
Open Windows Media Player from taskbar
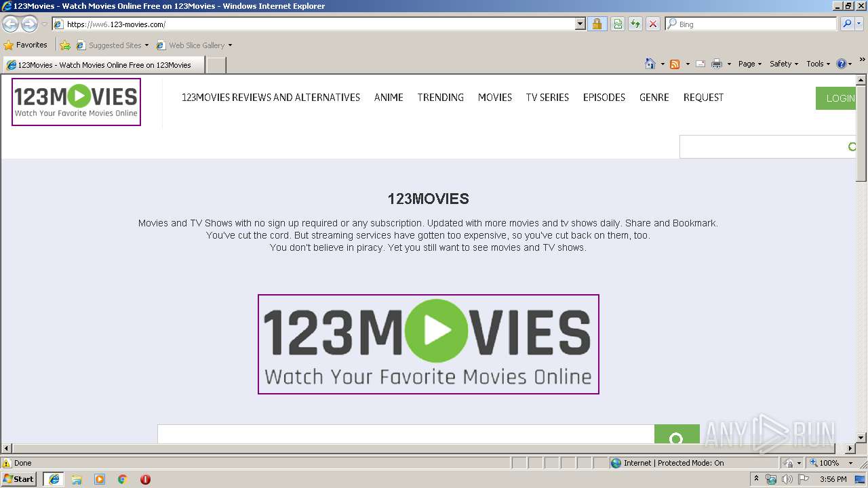click(100, 479)
